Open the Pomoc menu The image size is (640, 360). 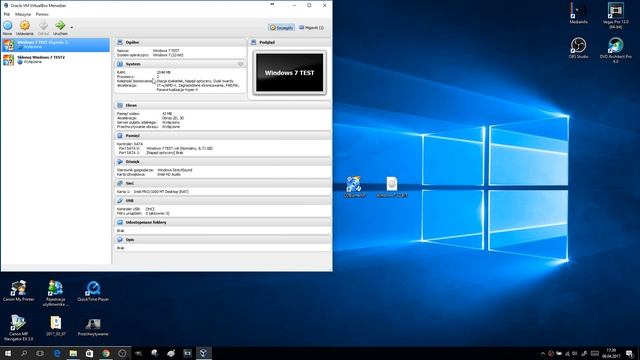[x=42, y=14]
